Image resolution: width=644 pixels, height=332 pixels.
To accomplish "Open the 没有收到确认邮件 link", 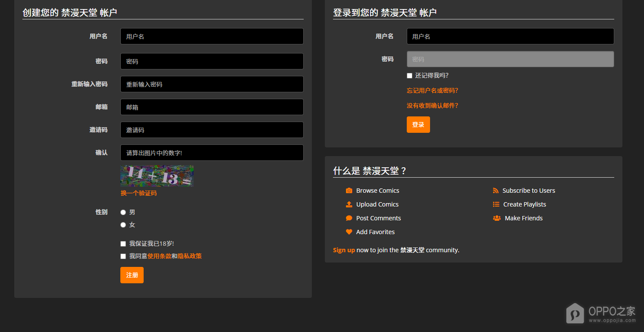I will coord(432,106).
